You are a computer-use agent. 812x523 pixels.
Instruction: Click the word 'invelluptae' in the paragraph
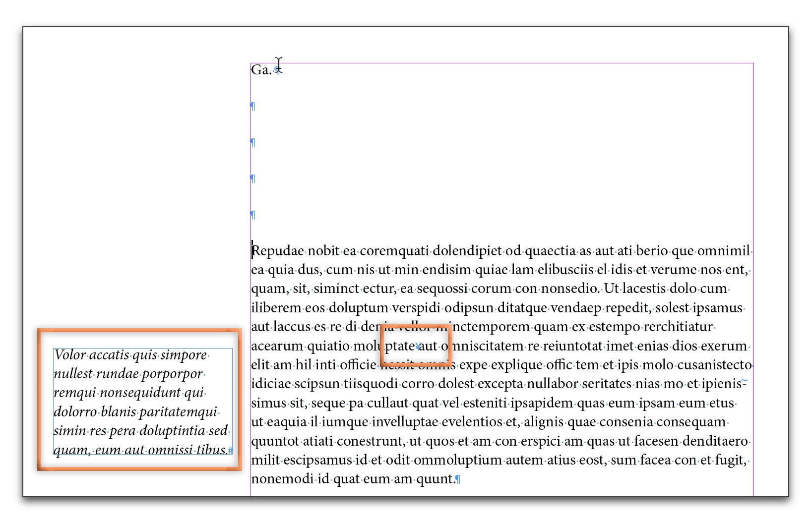[405, 422]
